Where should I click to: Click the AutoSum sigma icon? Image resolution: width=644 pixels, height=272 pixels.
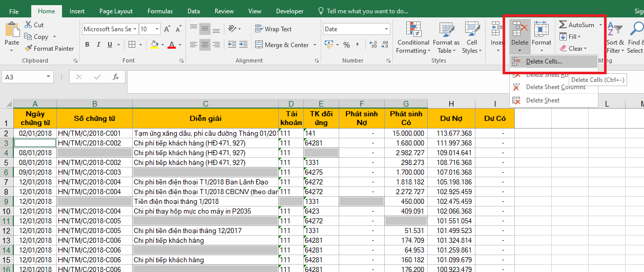pos(563,25)
